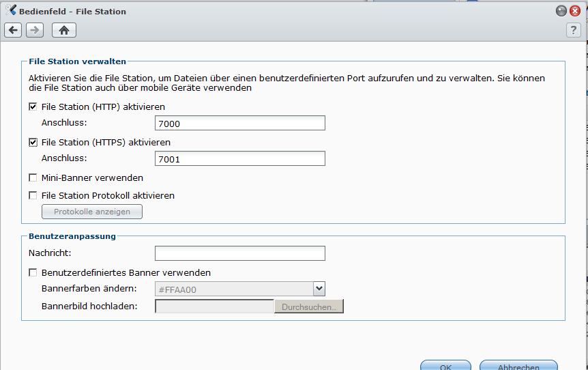Viewport: 588px width, 370px height.
Task: Go back with the left arrow button
Action: 13,30
